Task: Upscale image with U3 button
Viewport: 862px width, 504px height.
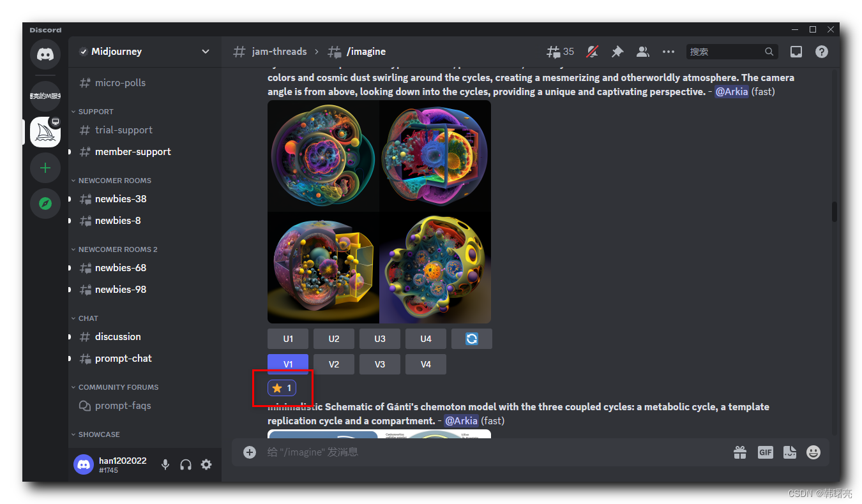Action: click(380, 339)
